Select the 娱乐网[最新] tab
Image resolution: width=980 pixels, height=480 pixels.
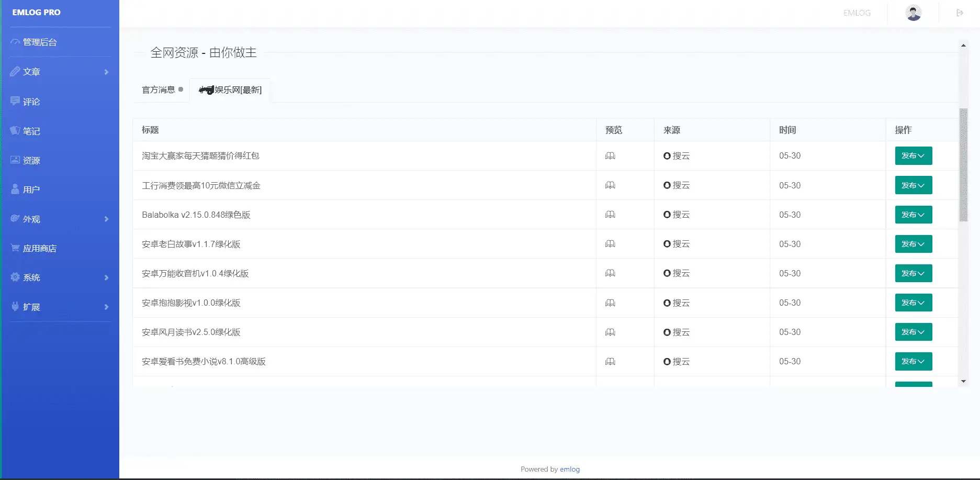click(x=230, y=90)
